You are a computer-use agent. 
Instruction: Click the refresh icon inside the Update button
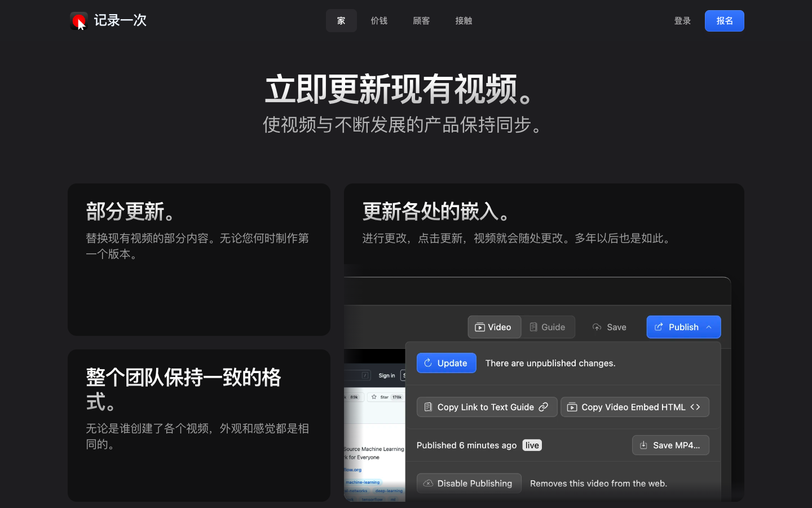[429, 363]
